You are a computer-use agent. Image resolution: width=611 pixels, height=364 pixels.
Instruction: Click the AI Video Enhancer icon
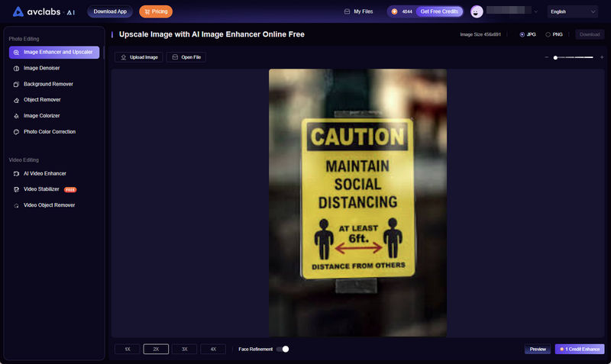click(17, 174)
